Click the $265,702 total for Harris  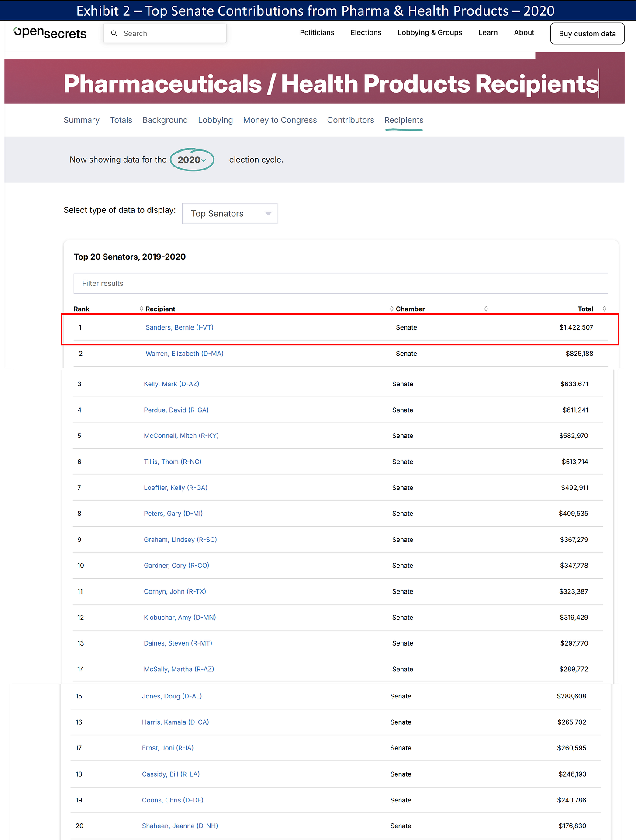572,722
